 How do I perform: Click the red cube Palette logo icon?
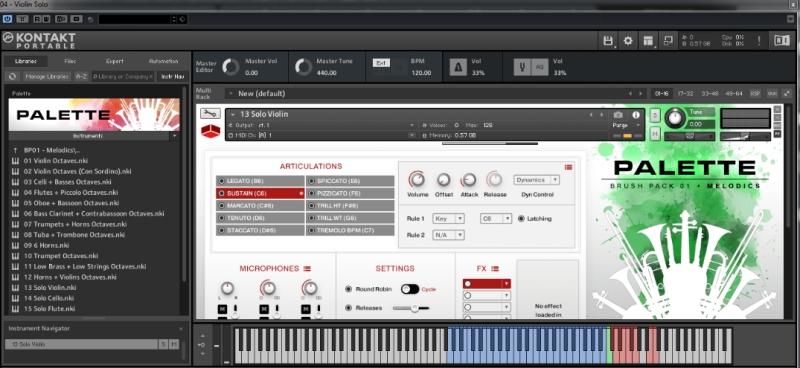(210, 132)
